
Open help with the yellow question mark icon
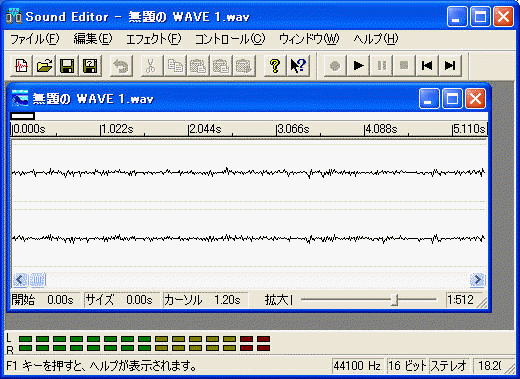click(275, 66)
